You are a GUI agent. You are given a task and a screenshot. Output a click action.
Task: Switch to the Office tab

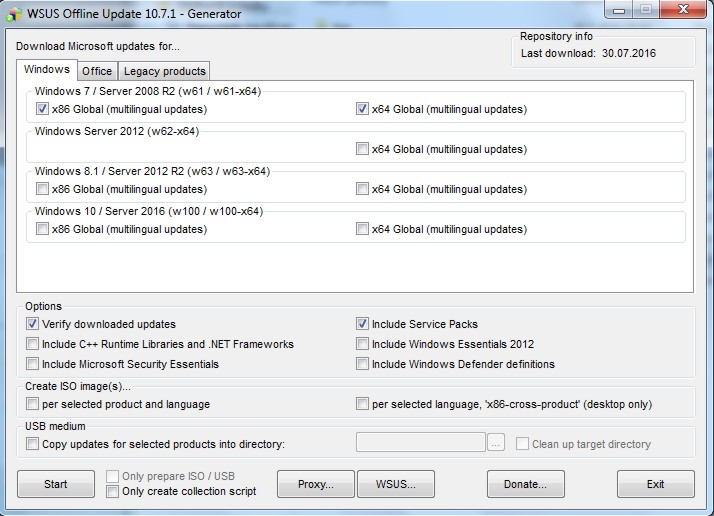click(97, 71)
